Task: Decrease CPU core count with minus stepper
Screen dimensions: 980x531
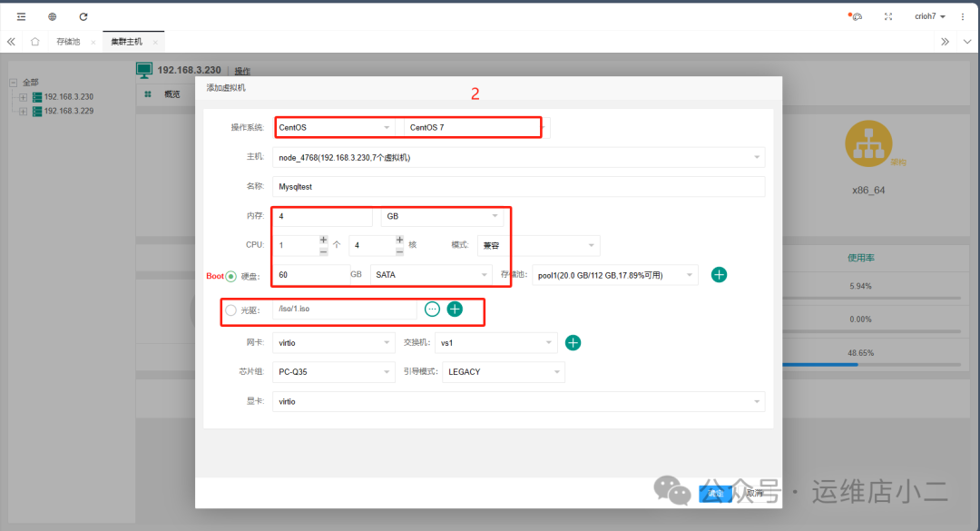Action: pos(399,251)
